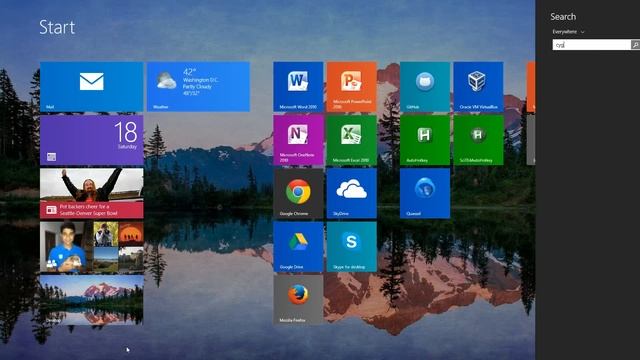The image size is (640, 360).
Task: Open the Mail tile
Action: (91, 87)
